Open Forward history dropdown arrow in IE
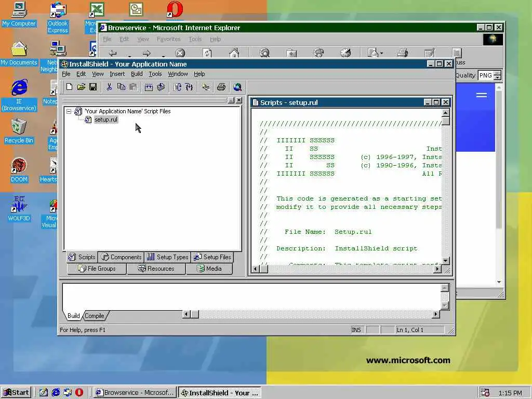Viewport: 532px width, 399px height. click(164, 55)
